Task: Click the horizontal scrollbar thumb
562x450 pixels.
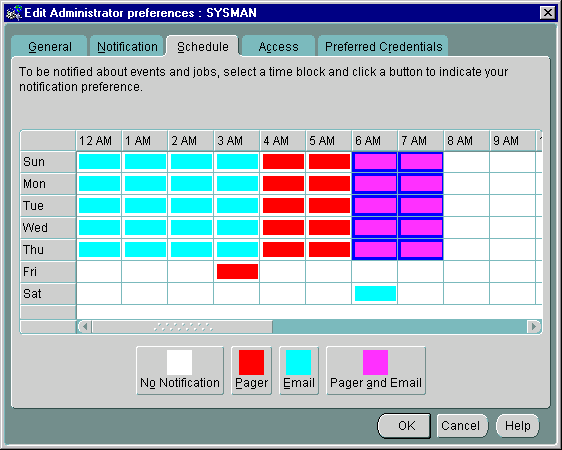Action: [x=182, y=327]
